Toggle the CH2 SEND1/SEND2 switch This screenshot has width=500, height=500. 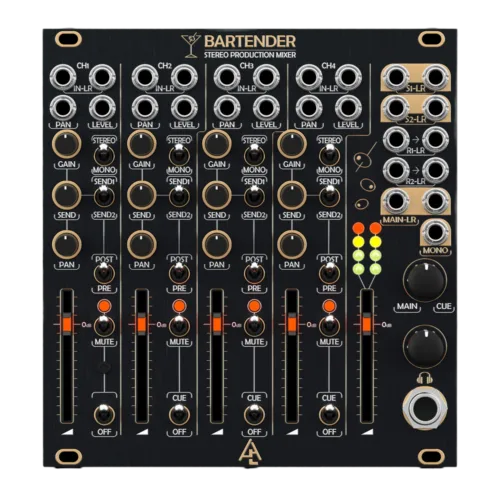[179, 196]
